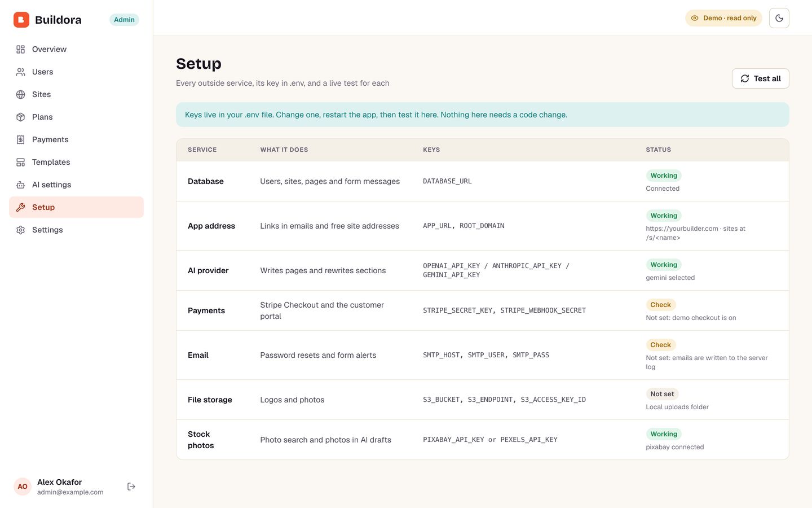Open the Settings label in the sidebar
Screen dimensions: 812x508
click(47, 230)
